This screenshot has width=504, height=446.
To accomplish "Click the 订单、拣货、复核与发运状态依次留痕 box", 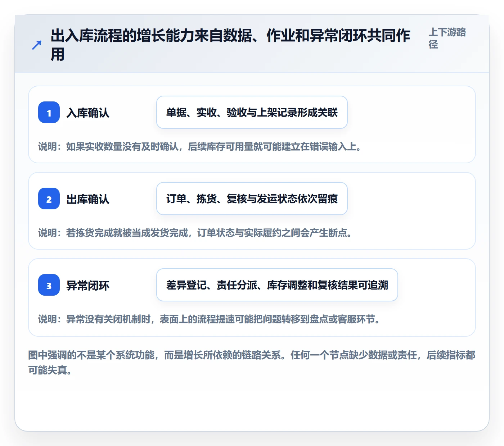I will (252, 199).
